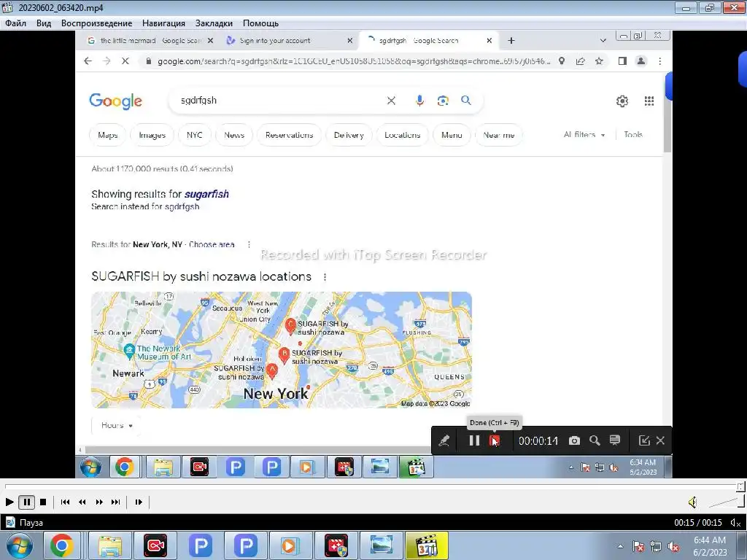Finish recording with the Done button

pyautogui.click(x=495, y=440)
